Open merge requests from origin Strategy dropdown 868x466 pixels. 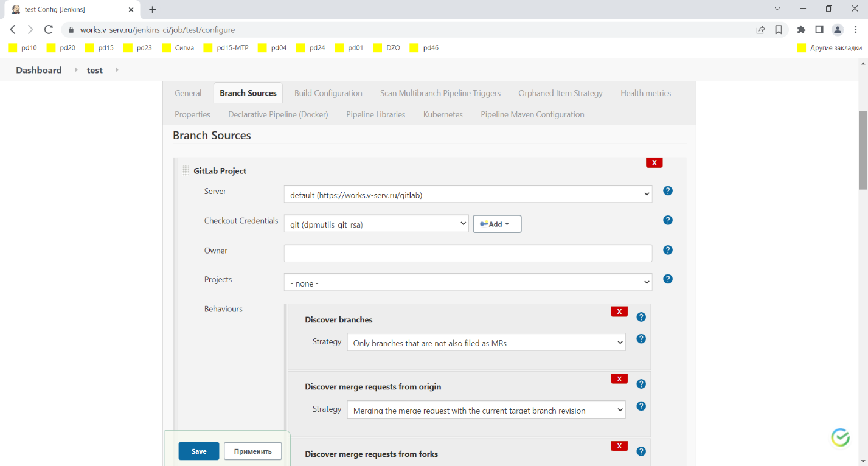pyautogui.click(x=486, y=410)
